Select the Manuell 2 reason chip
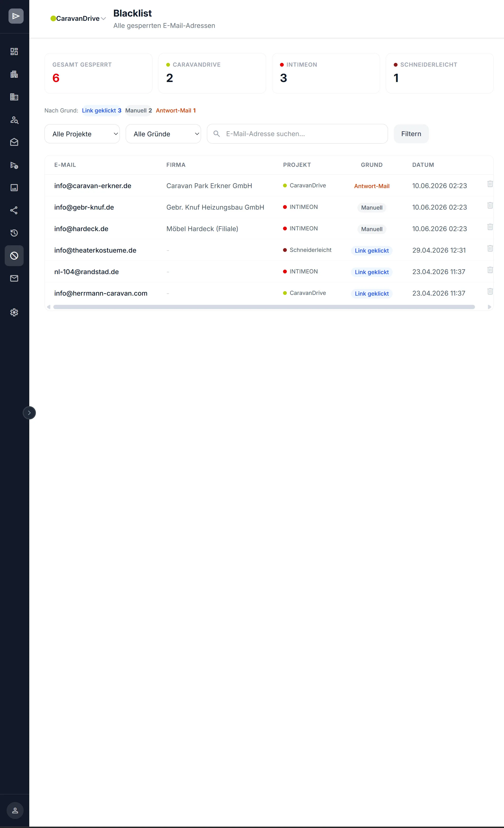This screenshot has height=828, width=504. (x=139, y=111)
